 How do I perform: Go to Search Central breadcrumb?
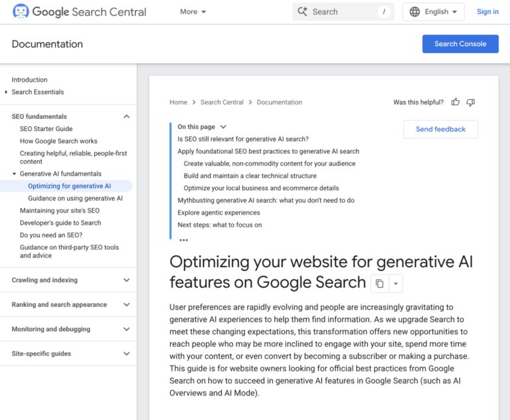[x=222, y=102]
